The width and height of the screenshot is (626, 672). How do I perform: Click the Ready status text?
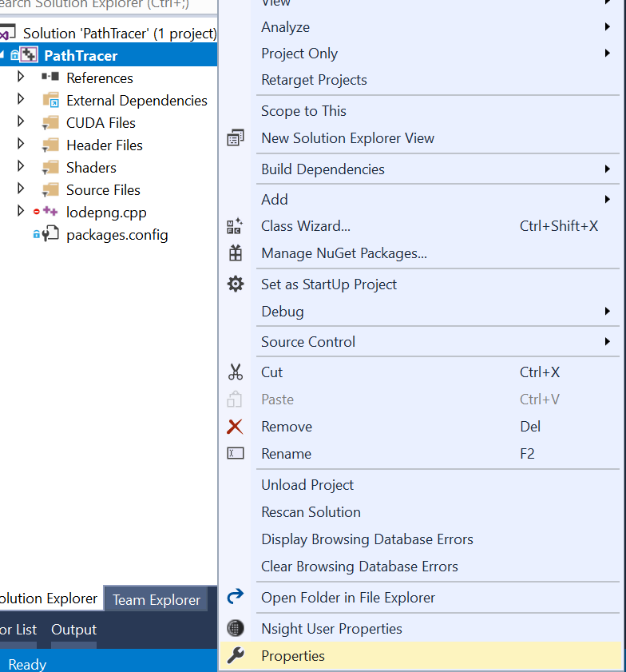tap(27, 664)
